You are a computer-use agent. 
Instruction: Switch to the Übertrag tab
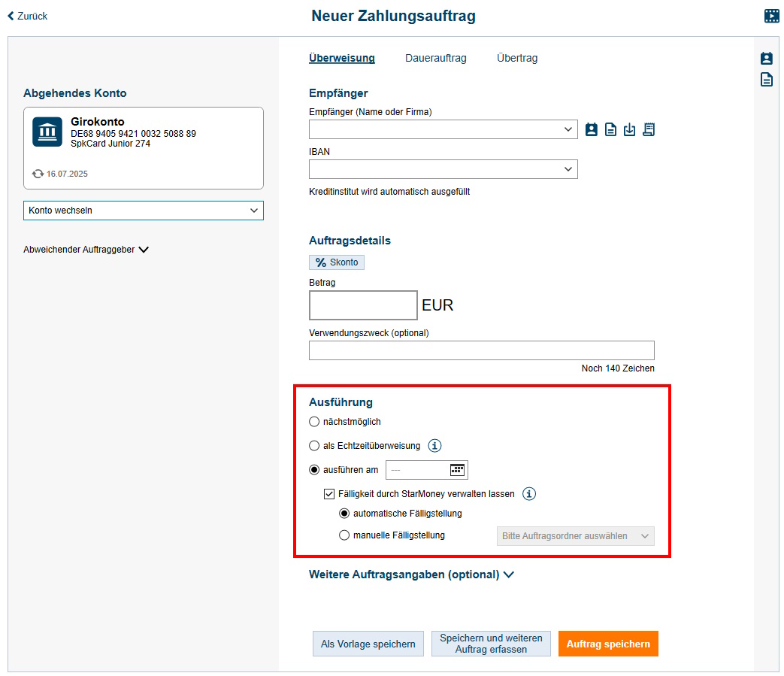pyautogui.click(x=517, y=58)
